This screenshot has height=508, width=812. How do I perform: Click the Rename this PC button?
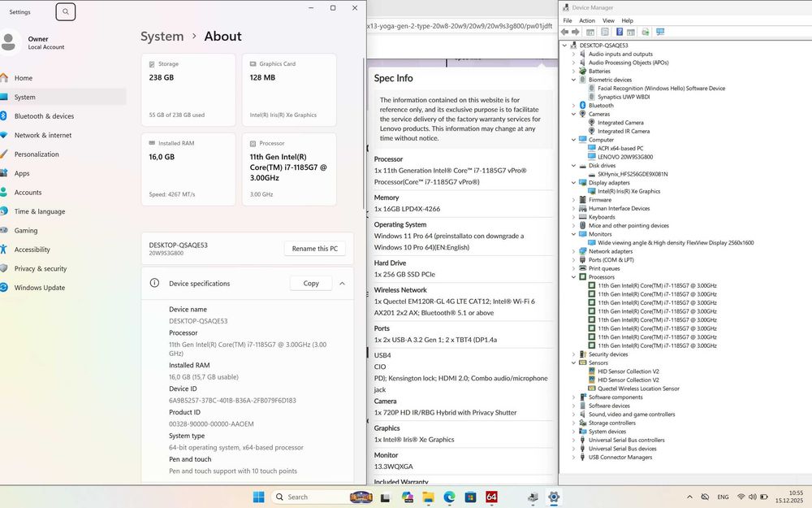(x=314, y=248)
